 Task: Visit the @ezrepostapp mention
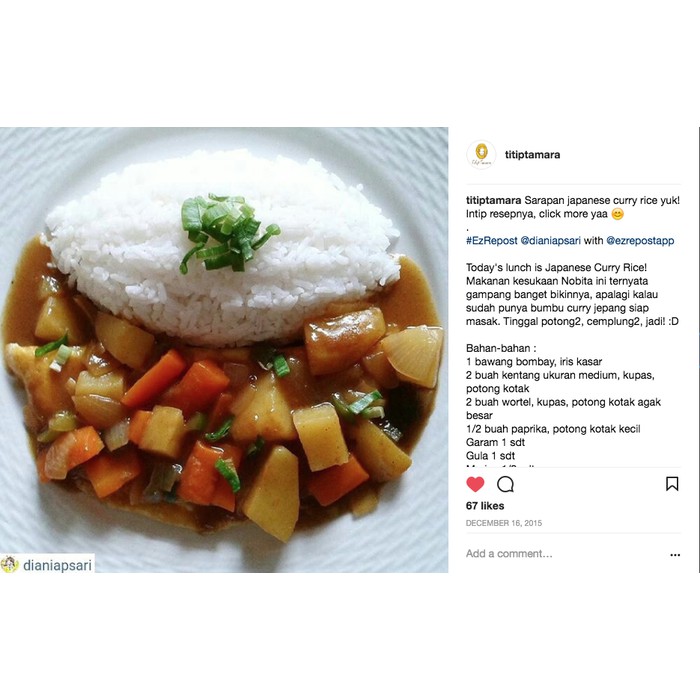click(x=640, y=241)
